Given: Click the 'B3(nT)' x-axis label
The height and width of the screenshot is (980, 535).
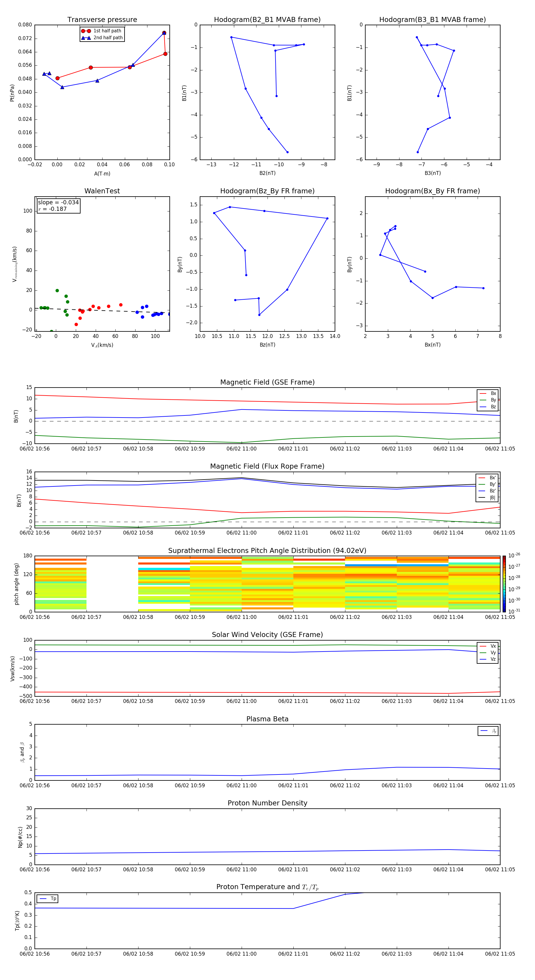Looking at the screenshot, I should coord(432,173).
